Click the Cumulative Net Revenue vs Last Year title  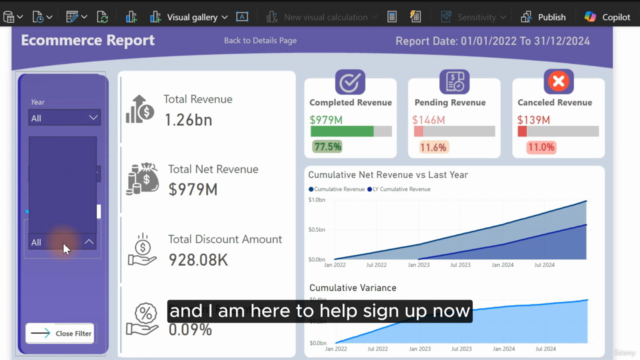tap(388, 175)
